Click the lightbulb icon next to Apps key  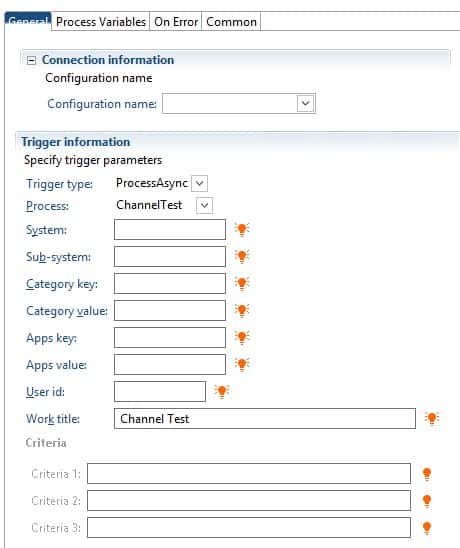coord(242,337)
